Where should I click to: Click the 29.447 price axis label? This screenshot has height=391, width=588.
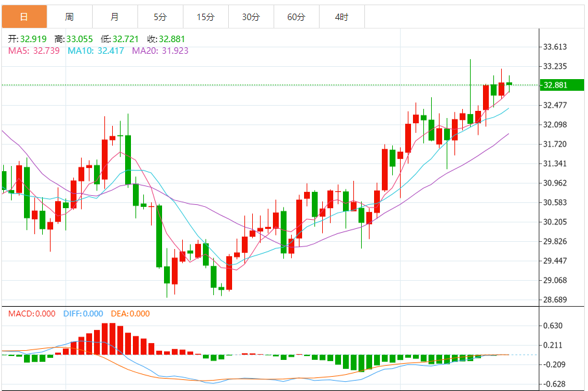[x=555, y=261]
